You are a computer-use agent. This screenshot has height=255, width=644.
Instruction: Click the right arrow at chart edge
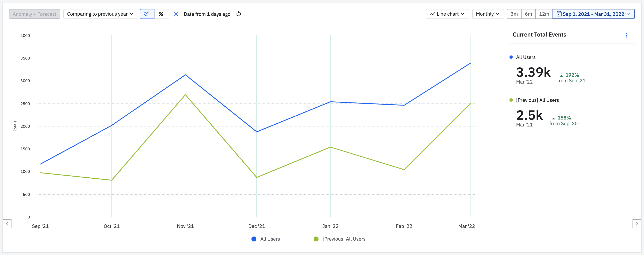pos(636,223)
